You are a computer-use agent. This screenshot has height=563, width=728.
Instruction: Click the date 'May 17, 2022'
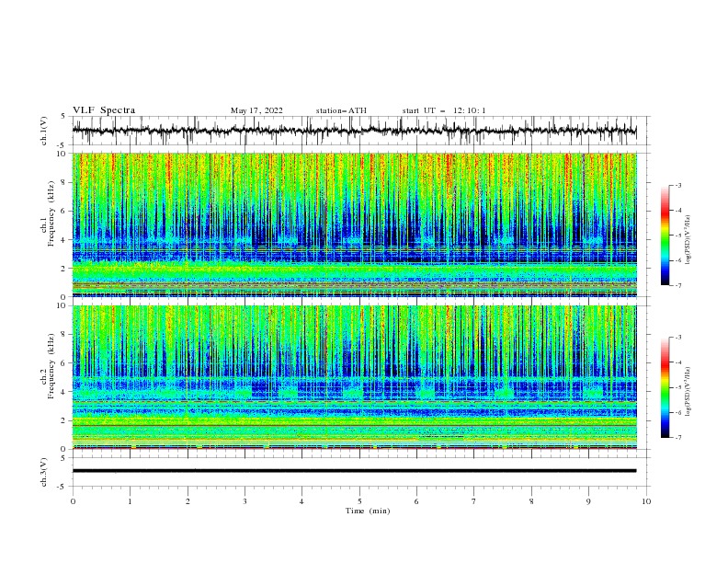[x=256, y=110]
